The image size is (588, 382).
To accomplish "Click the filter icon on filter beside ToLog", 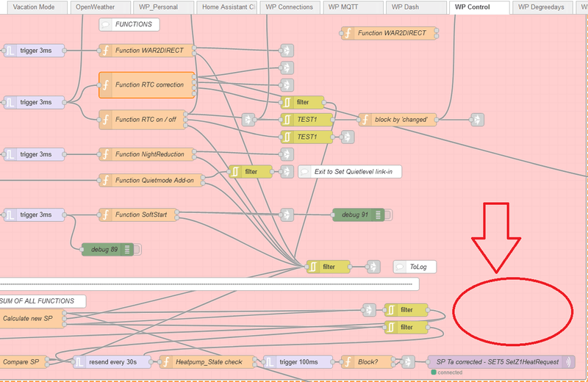I will tap(313, 267).
